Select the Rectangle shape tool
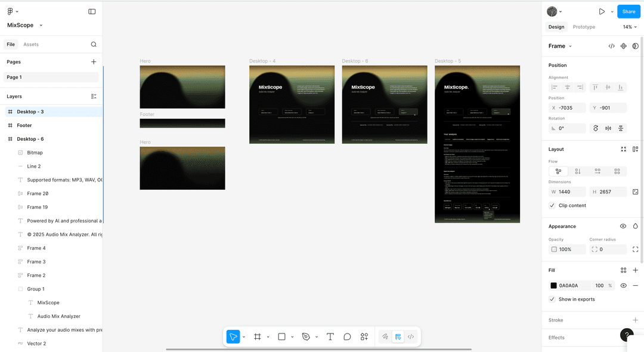The image size is (644, 352). 281,336
